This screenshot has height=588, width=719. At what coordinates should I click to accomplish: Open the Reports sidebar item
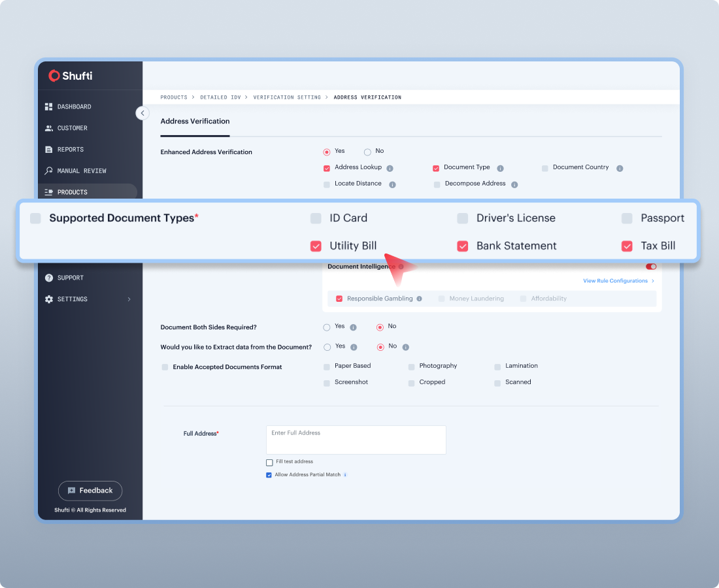(x=70, y=150)
